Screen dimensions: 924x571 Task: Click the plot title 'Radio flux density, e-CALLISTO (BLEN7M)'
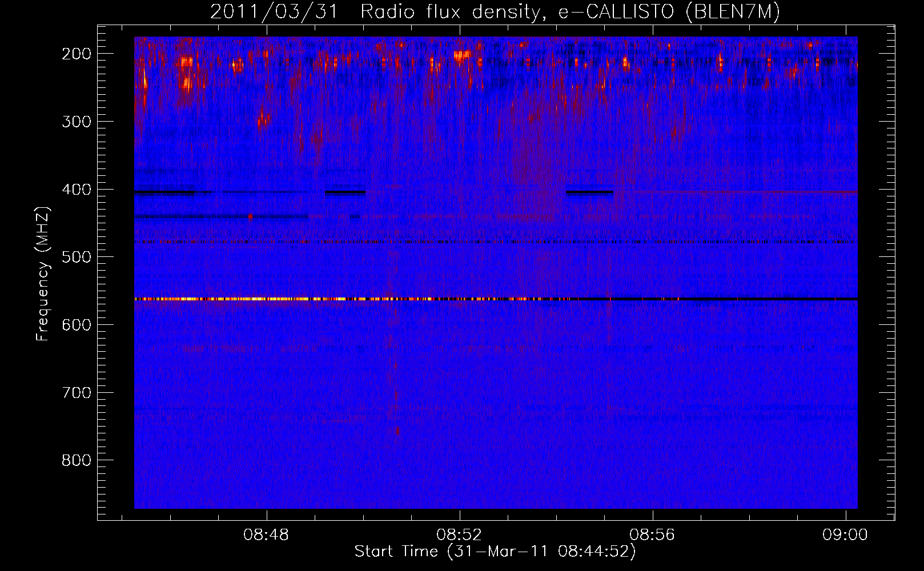pyautogui.click(x=570, y=12)
